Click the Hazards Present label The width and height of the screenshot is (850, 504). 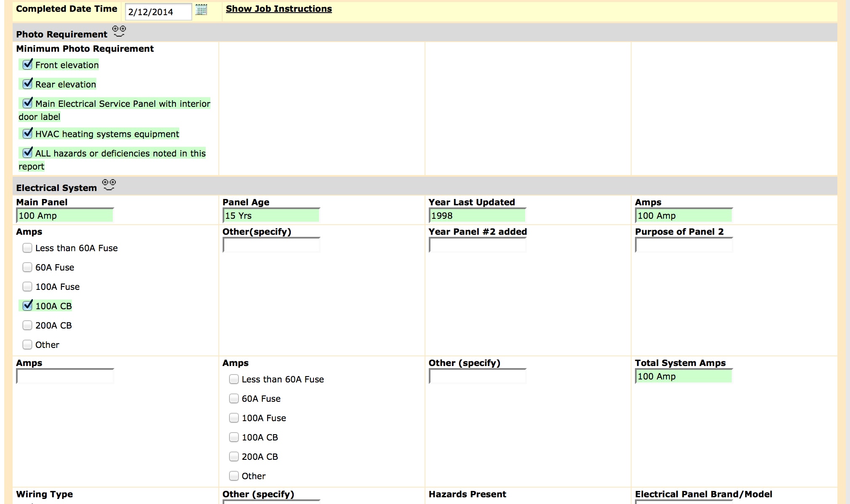[467, 494]
